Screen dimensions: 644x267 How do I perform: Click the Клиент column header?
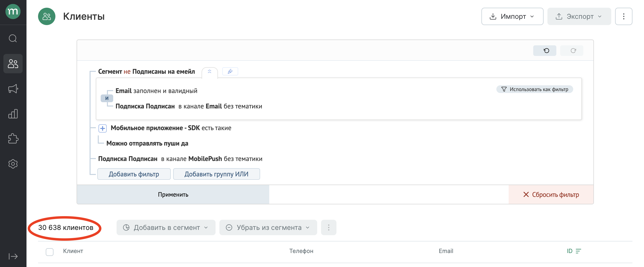tap(73, 251)
